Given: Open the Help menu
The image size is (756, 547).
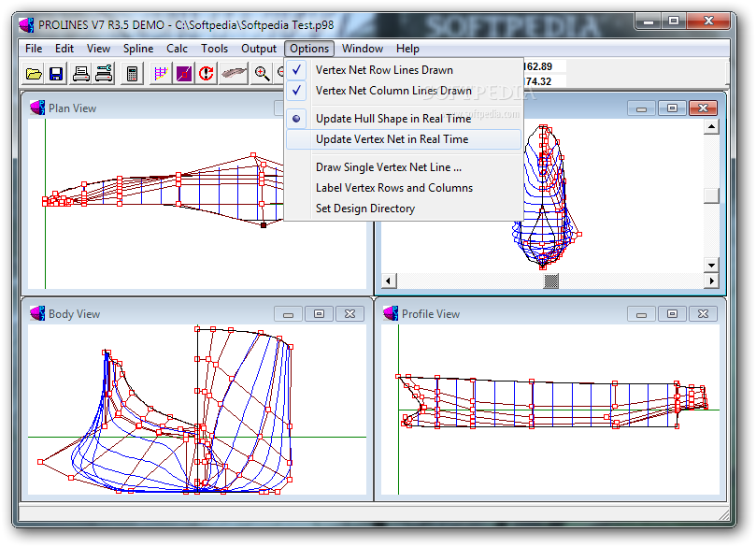Looking at the screenshot, I should tap(407, 49).
